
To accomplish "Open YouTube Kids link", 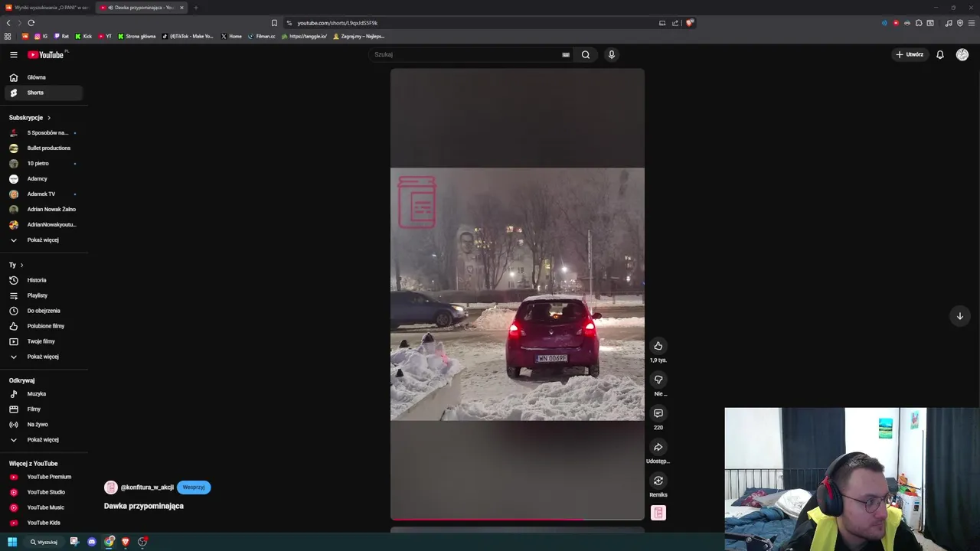I will click(44, 523).
